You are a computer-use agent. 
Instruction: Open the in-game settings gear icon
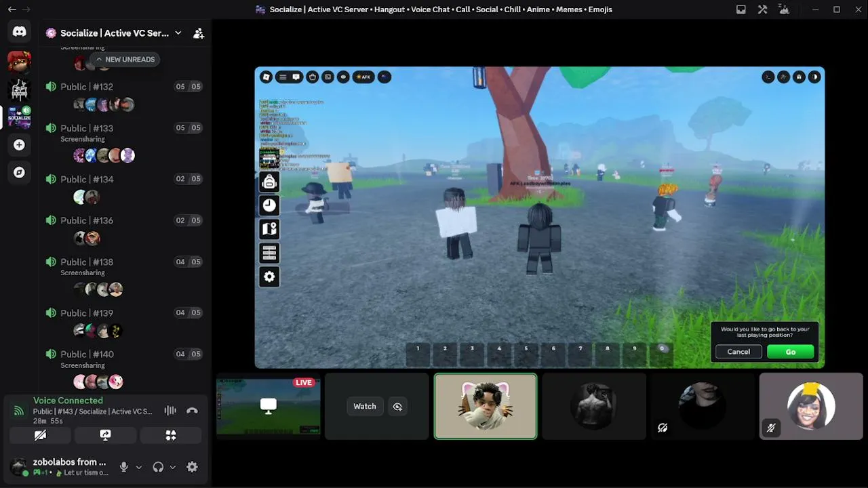[x=269, y=277]
